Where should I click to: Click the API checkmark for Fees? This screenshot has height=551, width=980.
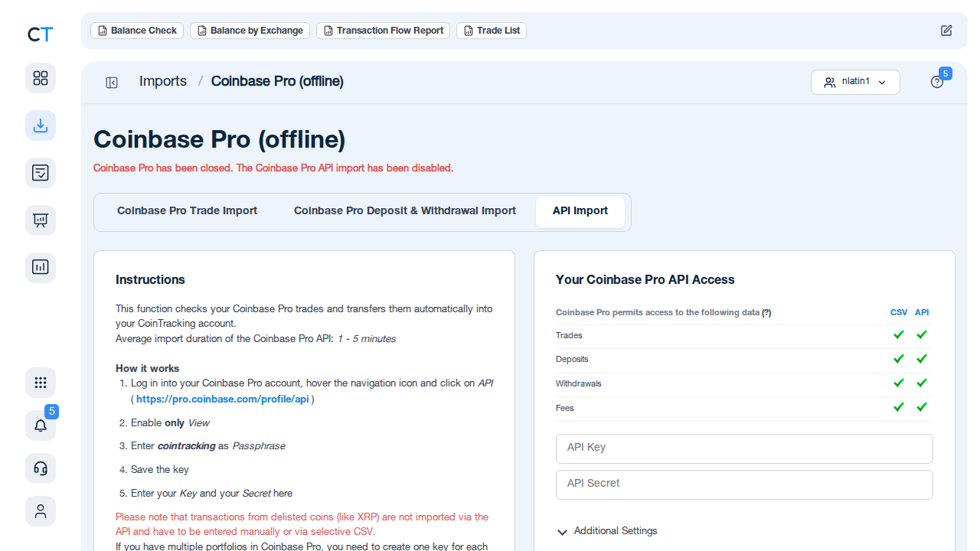click(922, 407)
